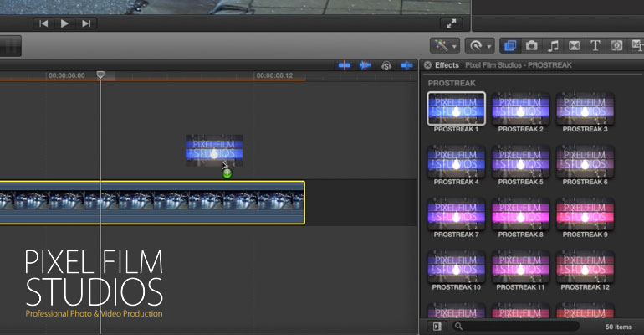Click the Effects panel title label
Screen dimensions: 644x335
click(447, 65)
